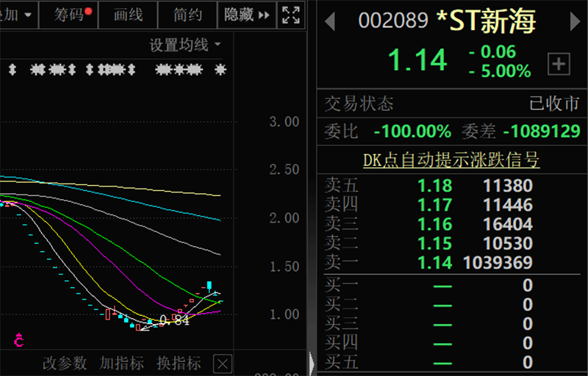Click the magenta marker icon on chart
The image size is (588, 376).
coord(19,340)
